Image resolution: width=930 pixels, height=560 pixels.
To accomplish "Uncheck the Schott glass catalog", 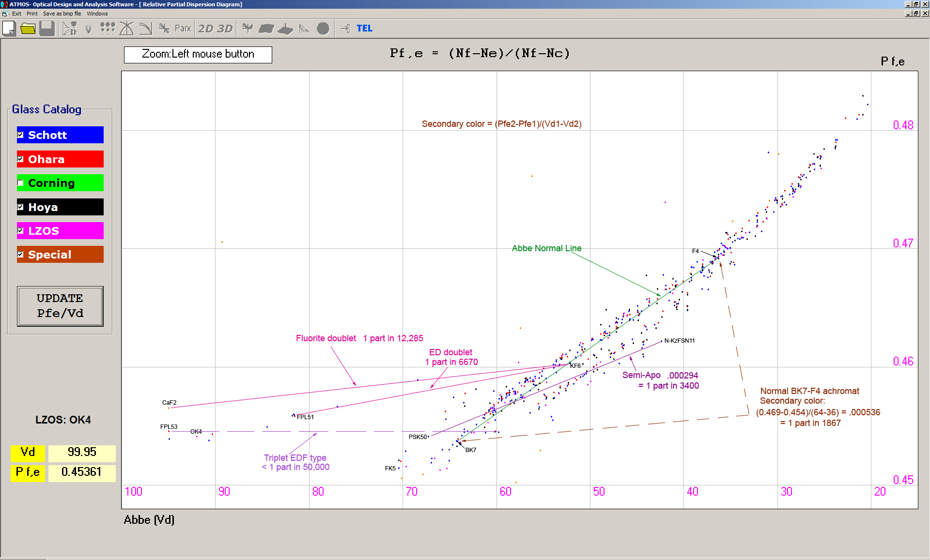I will click(x=20, y=135).
